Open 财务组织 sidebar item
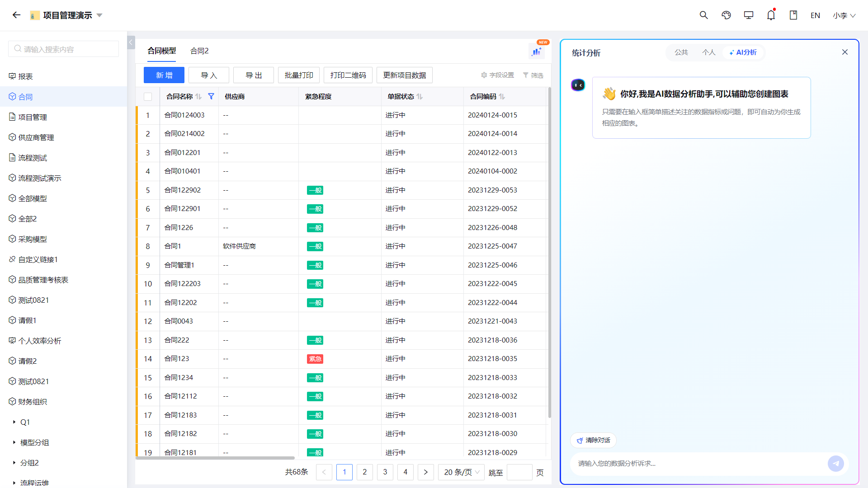 63,402
